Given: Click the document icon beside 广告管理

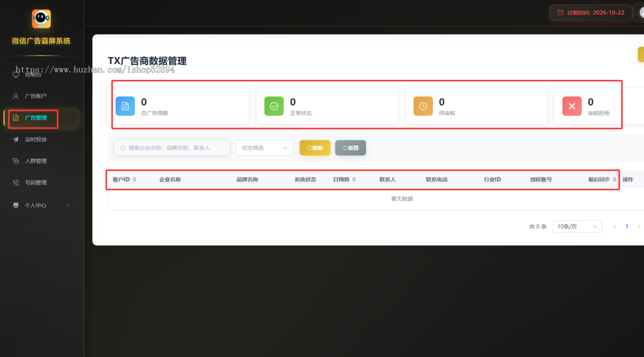Looking at the screenshot, I should [x=16, y=117].
